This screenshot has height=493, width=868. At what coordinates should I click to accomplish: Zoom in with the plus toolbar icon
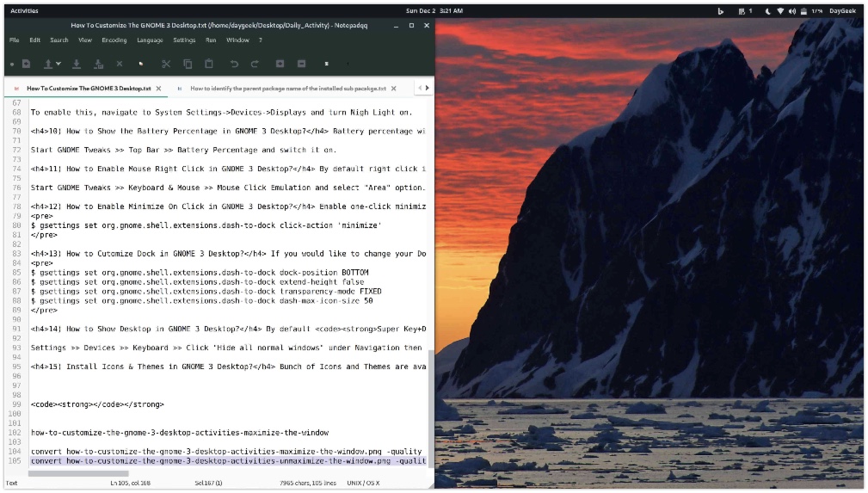pyautogui.click(x=280, y=64)
